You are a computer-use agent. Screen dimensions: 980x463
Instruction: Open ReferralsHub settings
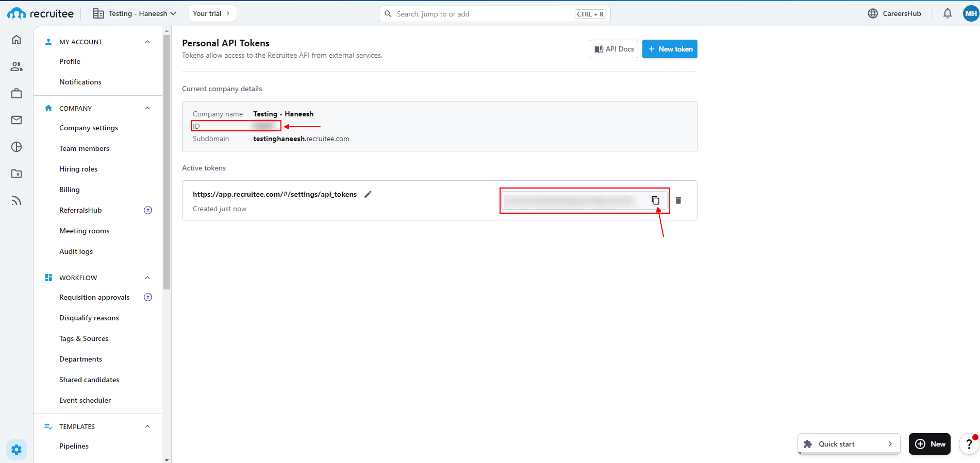click(80, 210)
